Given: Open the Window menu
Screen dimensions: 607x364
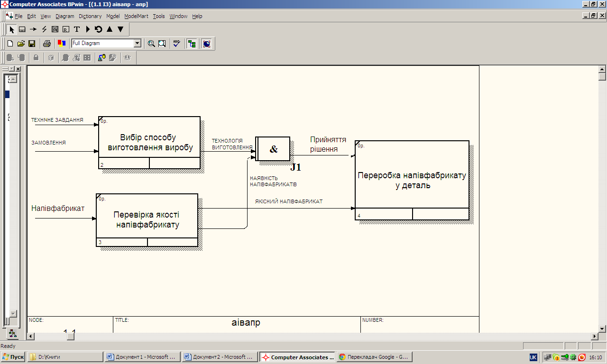Looking at the screenshot, I should 178,16.
